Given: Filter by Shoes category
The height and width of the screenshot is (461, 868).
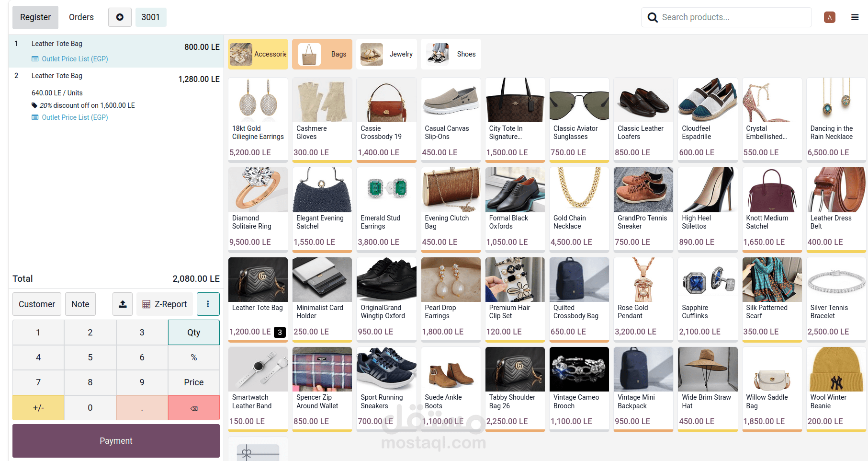Looking at the screenshot, I should [x=451, y=54].
